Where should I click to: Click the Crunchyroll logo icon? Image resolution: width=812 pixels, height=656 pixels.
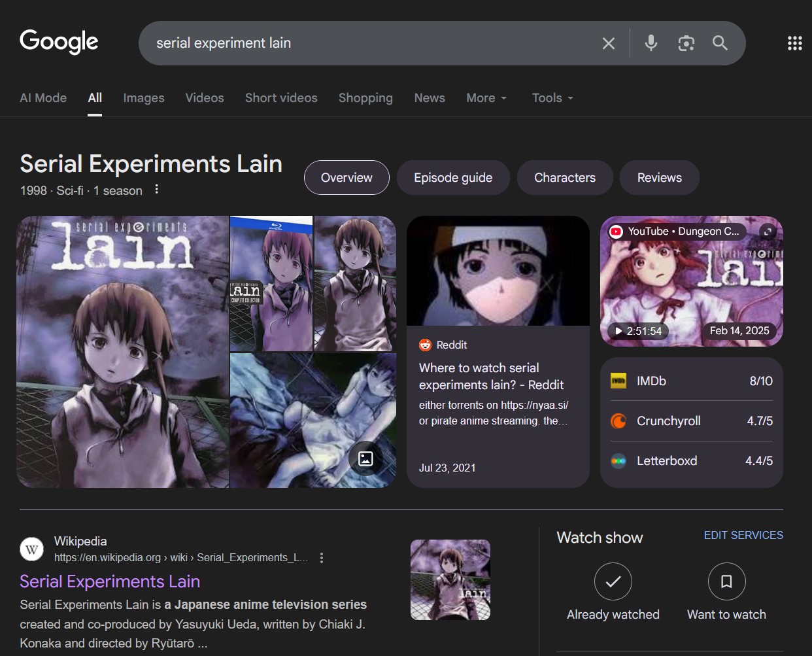pos(618,421)
